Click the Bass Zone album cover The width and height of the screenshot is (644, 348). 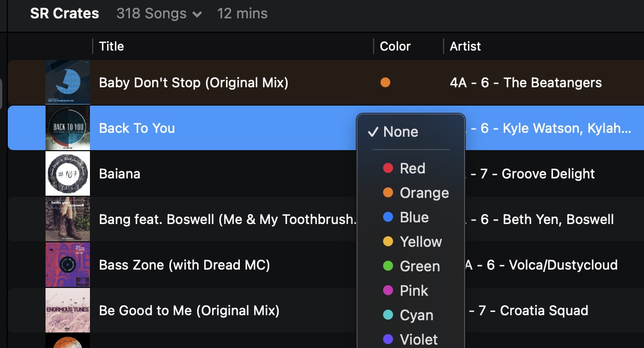(68, 265)
